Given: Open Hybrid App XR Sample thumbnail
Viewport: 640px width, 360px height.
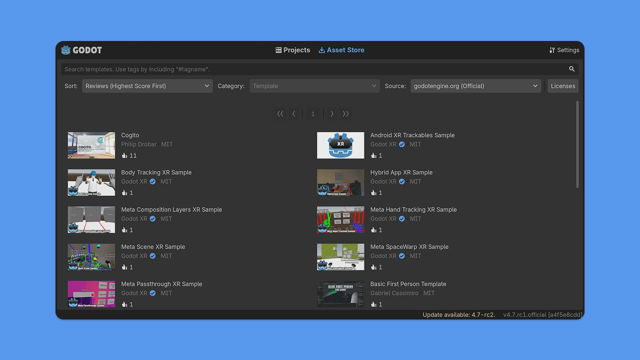Looking at the screenshot, I should coord(340,182).
